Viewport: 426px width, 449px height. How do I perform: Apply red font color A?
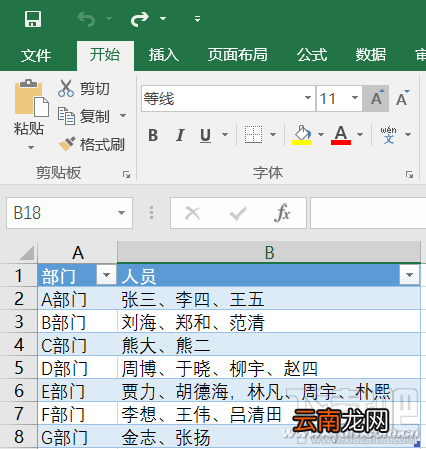(341, 135)
